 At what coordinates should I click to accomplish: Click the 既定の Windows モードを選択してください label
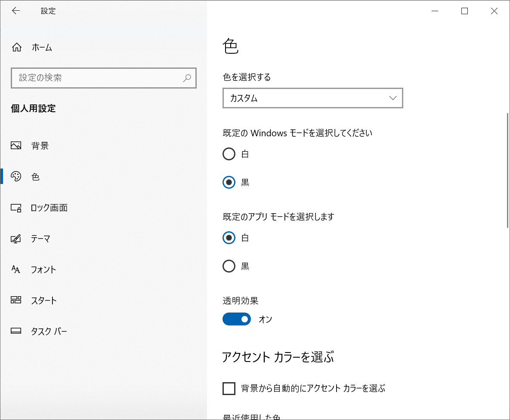click(298, 133)
